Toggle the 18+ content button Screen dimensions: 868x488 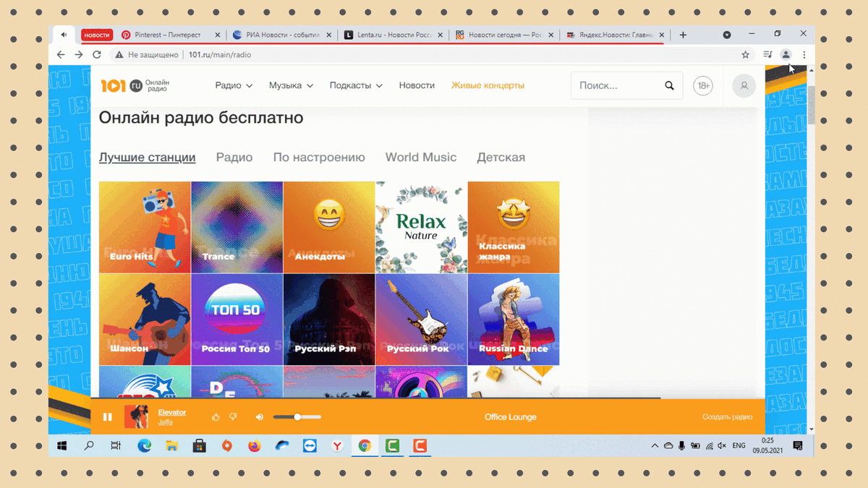(703, 85)
